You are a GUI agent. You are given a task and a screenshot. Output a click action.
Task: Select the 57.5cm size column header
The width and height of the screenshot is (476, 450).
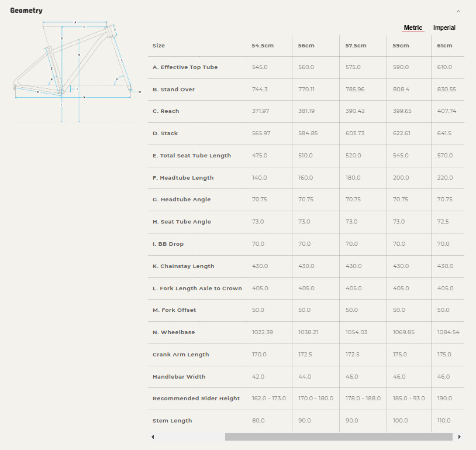pos(356,46)
